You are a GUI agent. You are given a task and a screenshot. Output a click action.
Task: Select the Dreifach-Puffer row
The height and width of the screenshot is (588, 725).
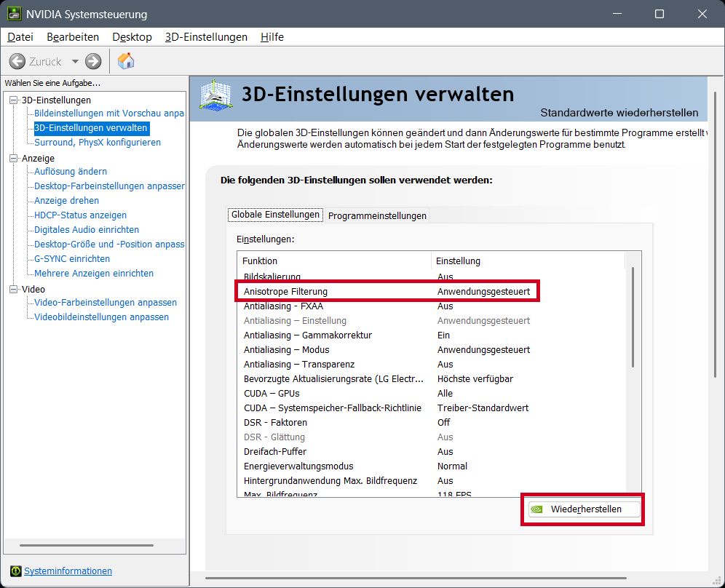[432, 452]
